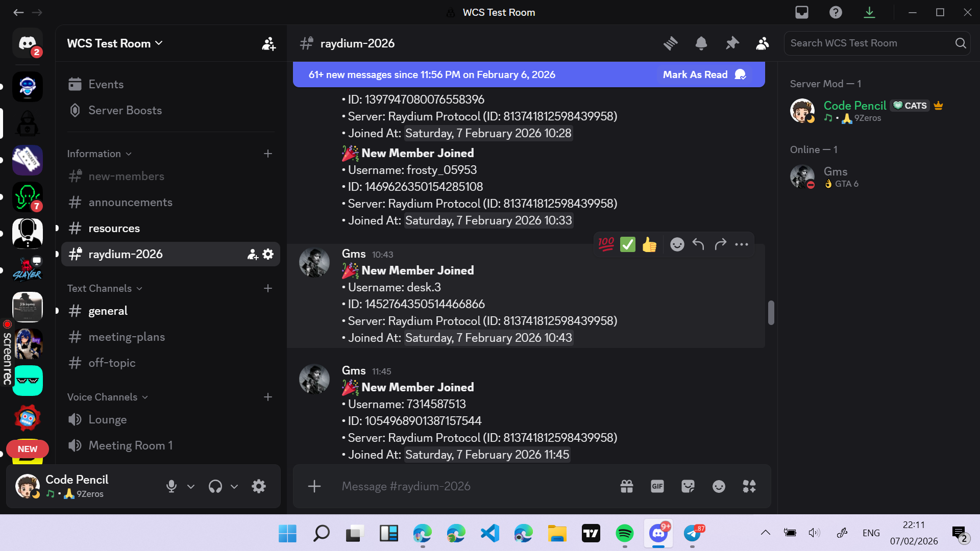Toggle headphone deafen in user panel
The height and width of the screenshot is (551, 980).
click(215, 486)
